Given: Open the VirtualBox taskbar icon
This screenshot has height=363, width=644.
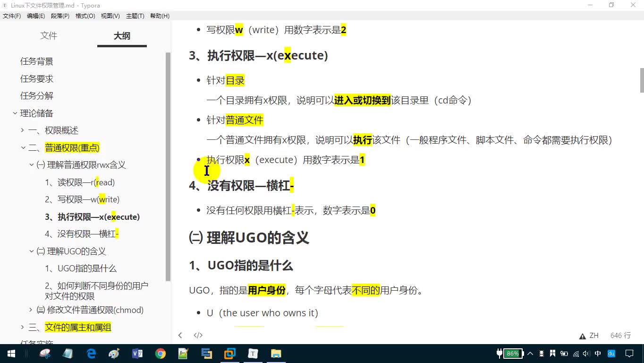Looking at the screenshot, I should pyautogui.click(x=230, y=354).
